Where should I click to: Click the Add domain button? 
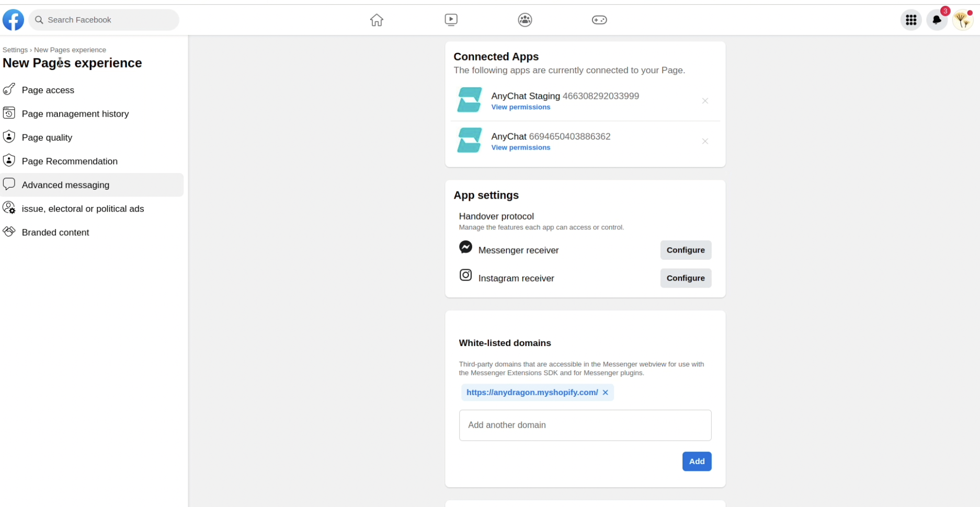pos(697,462)
